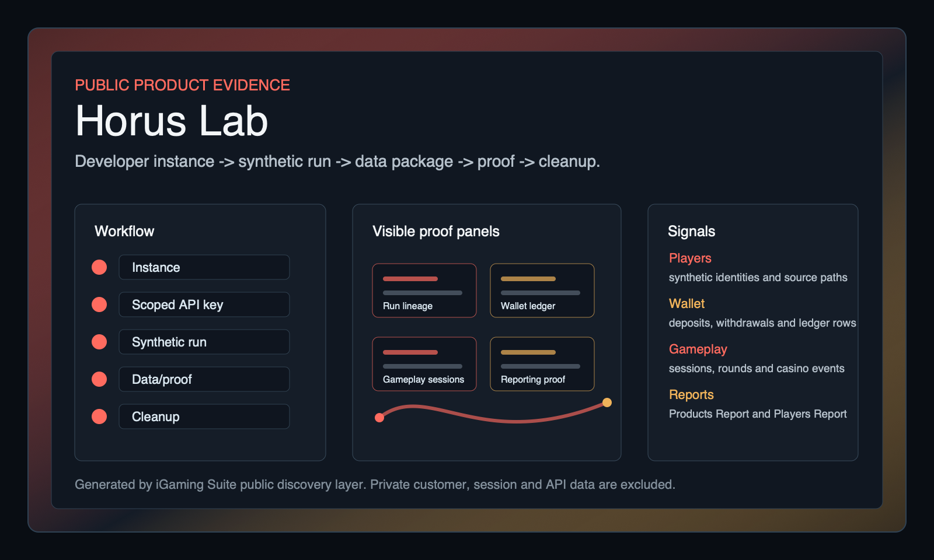934x560 pixels.
Task: Click 'sessions, rounds and casino events' text
Action: (757, 369)
